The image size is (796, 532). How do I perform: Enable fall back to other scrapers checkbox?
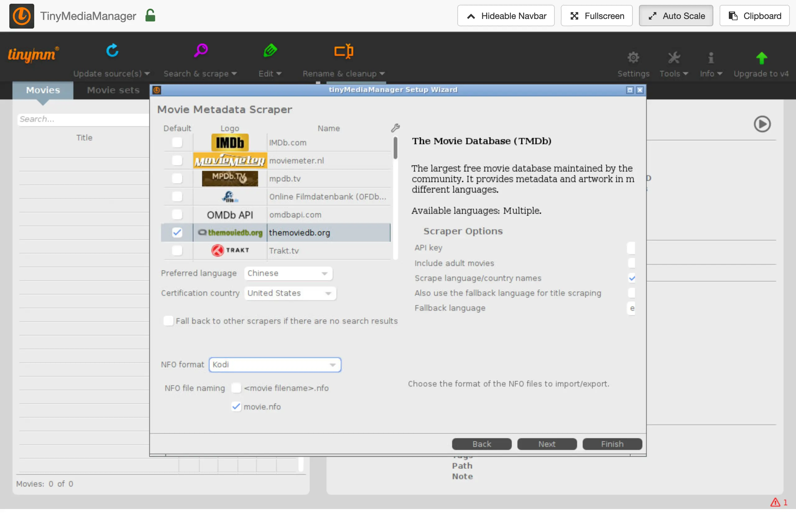[168, 321]
